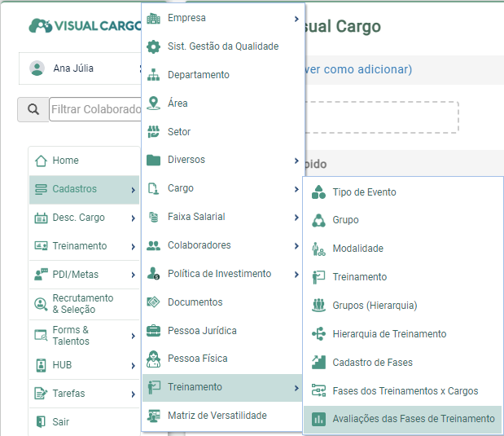Click the Cadastro de Fases chart icon
504x436 pixels.
[318, 363]
